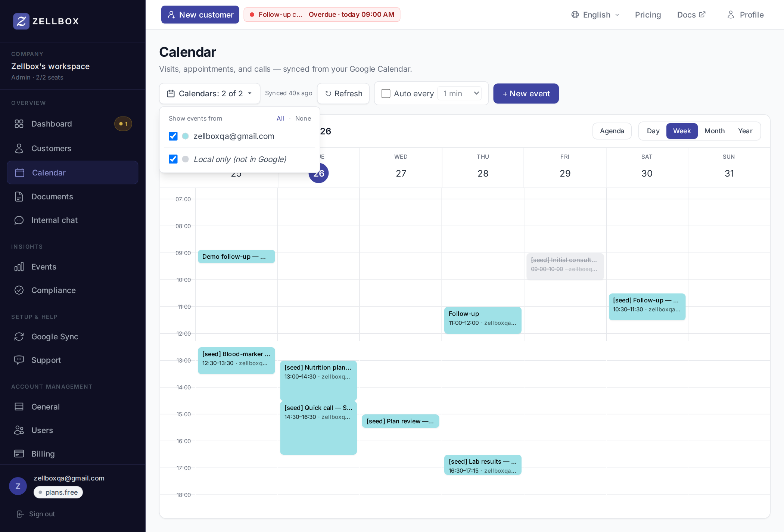Image resolution: width=784 pixels, height=532 pixels.
Task: Open the cancelled Initial consult event
Action: (x=565, y=266)
